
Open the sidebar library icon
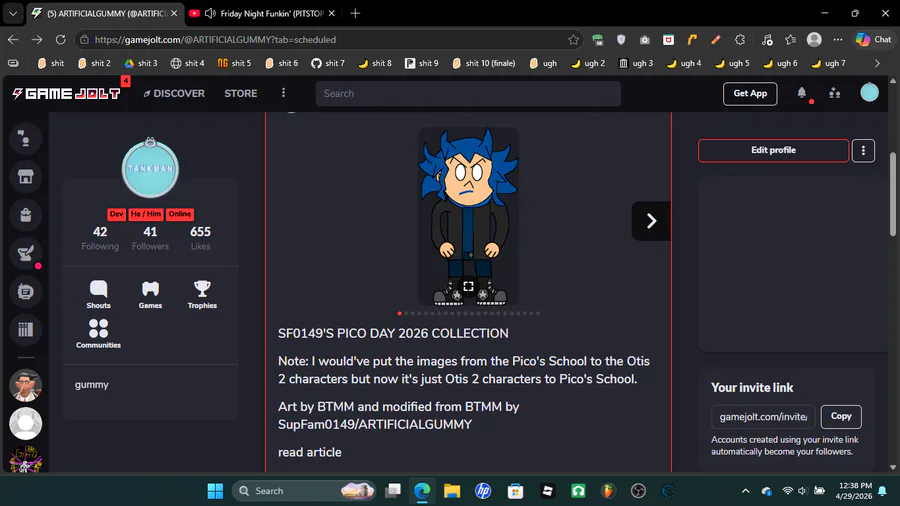(x=25, y=329)
